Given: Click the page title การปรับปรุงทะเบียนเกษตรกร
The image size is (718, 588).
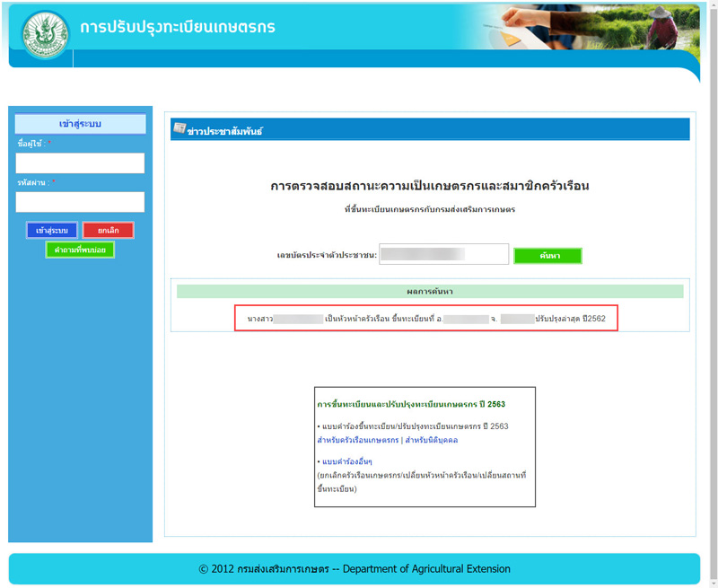Looking at the screenshot, I should click(178, 27).
